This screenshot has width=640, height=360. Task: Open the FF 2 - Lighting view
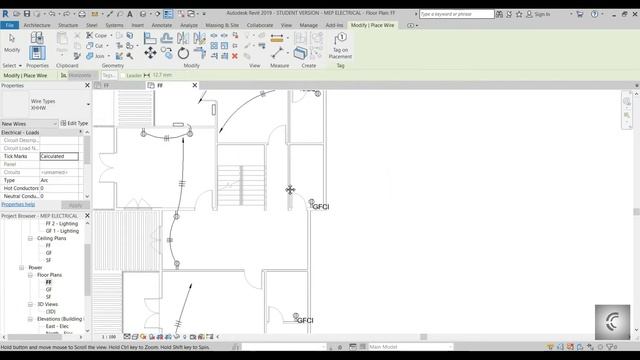[x=62, y=224]
